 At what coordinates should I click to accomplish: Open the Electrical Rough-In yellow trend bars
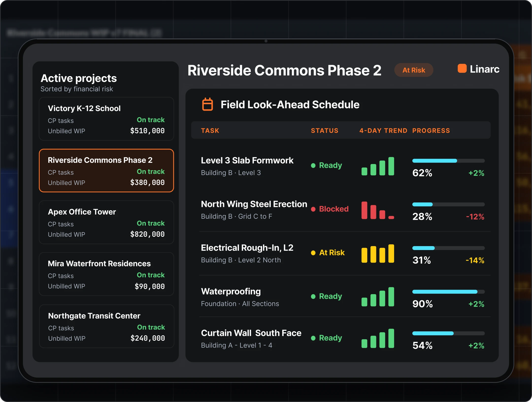[378, 253]
